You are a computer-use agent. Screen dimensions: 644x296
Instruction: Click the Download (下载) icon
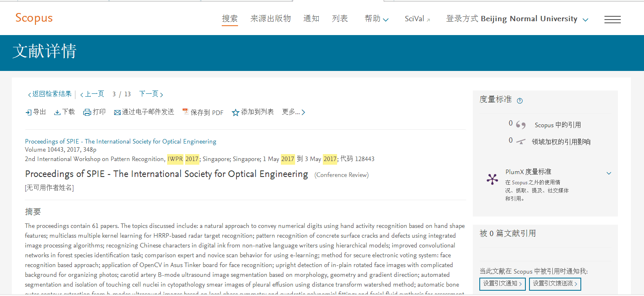(x=57, y=113)
